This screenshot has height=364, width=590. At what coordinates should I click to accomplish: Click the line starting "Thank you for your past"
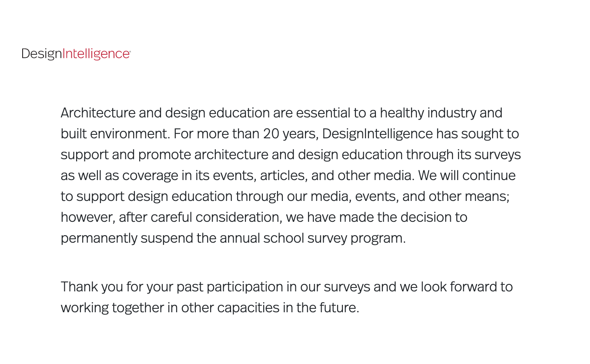pos(287,287)
